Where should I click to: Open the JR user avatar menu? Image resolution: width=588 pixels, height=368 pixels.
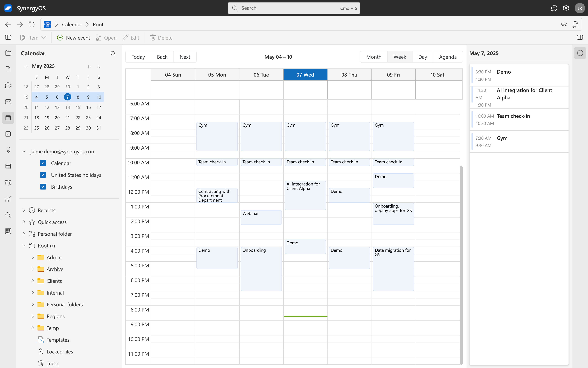point(580,8)
